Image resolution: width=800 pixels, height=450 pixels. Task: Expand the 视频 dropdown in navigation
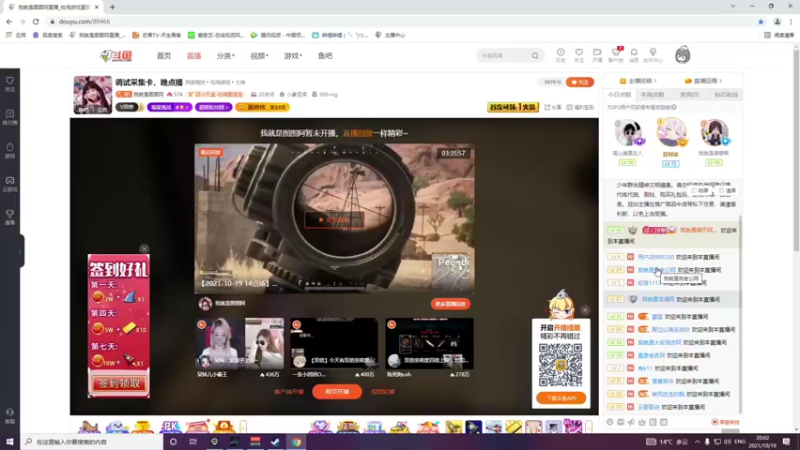coord(259,56)
